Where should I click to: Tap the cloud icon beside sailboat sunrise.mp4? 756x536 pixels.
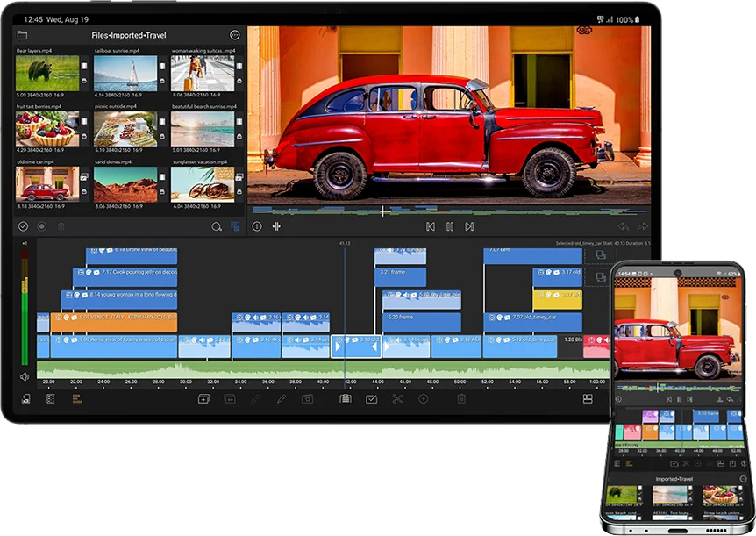162,81
